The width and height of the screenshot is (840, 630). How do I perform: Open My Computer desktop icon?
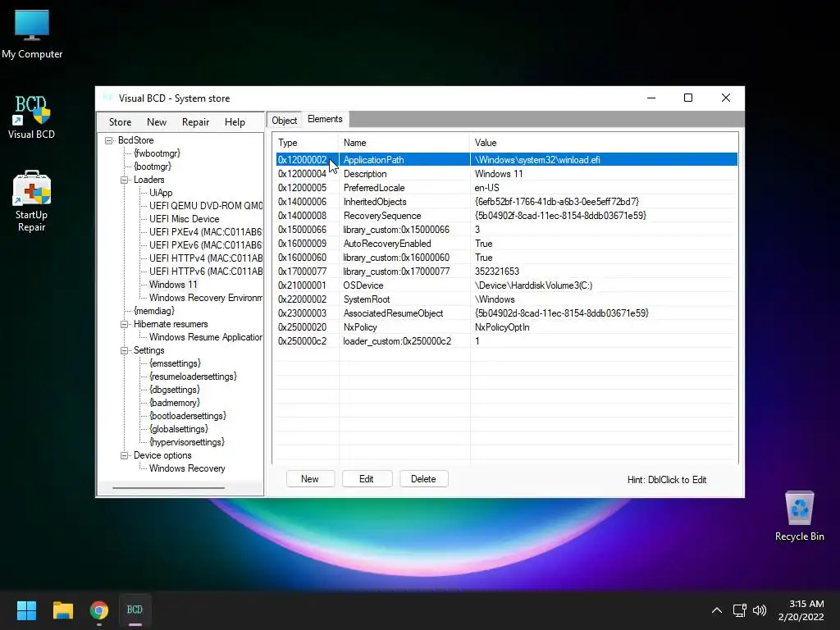coord(32,34)
